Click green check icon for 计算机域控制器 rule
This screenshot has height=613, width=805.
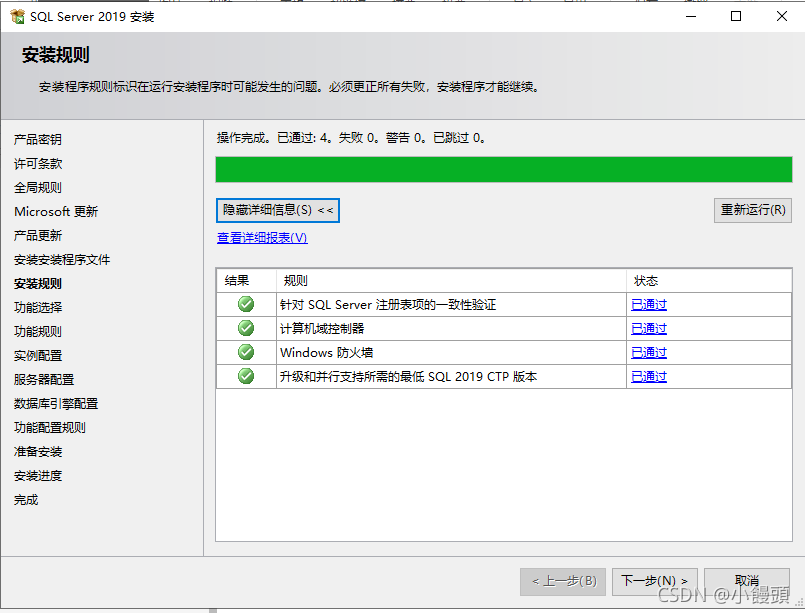tap(246, 328)
